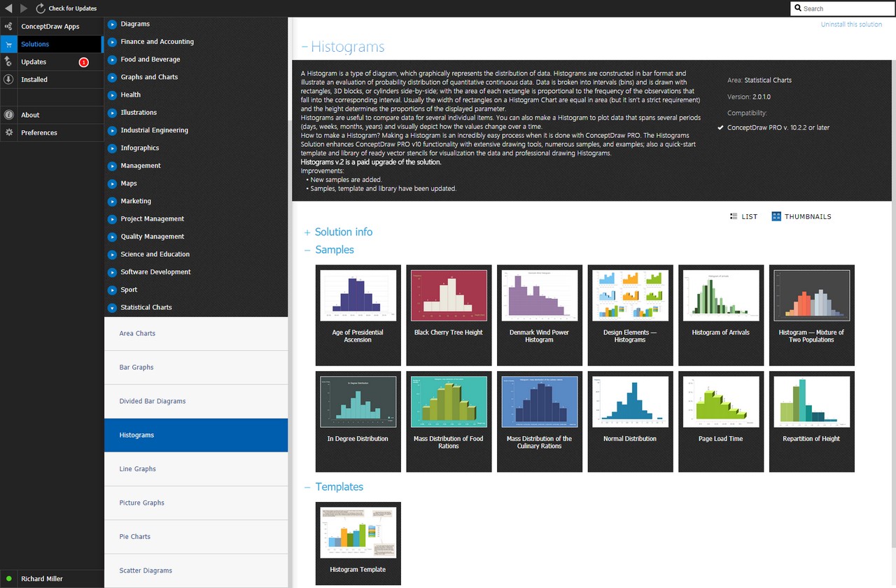
Task: Click the back navigation arrow
Action: 8,8
